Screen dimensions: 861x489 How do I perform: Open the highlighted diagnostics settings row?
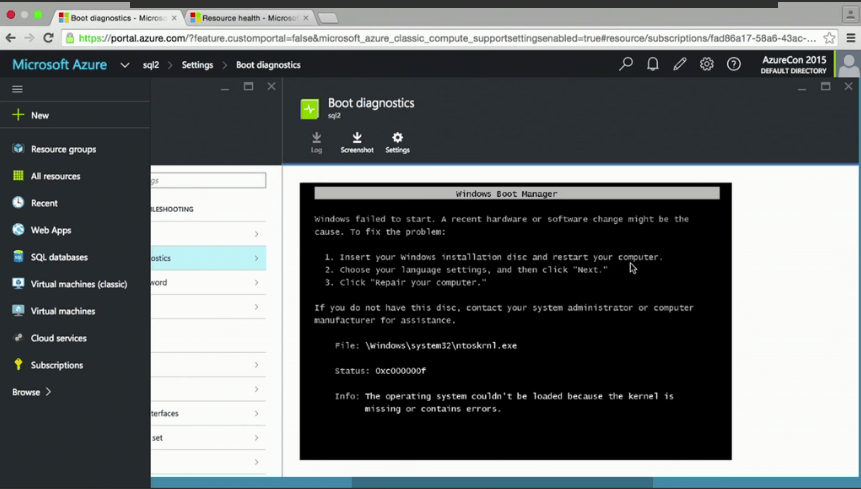pyautogui.click(x=209, y=258)
